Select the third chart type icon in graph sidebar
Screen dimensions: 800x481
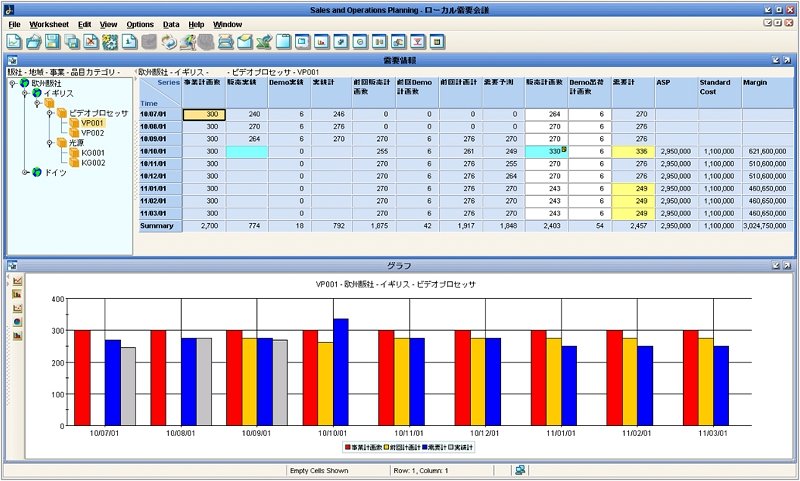point(18,308)
